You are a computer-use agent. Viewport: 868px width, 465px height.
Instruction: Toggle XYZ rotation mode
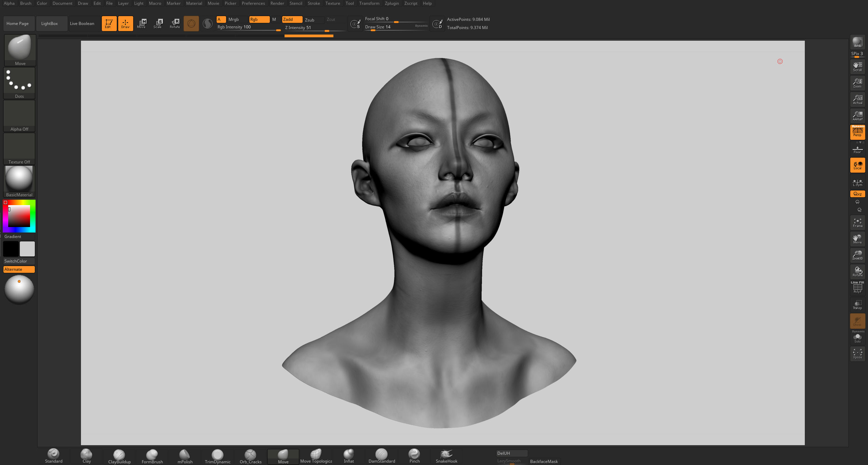(x=857, y=194)
